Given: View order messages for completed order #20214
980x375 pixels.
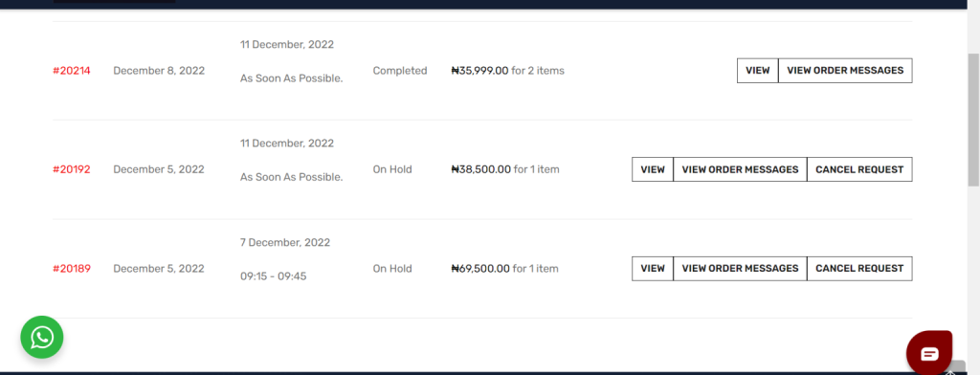Looking at the screenshot, I should tap(845, 71).
